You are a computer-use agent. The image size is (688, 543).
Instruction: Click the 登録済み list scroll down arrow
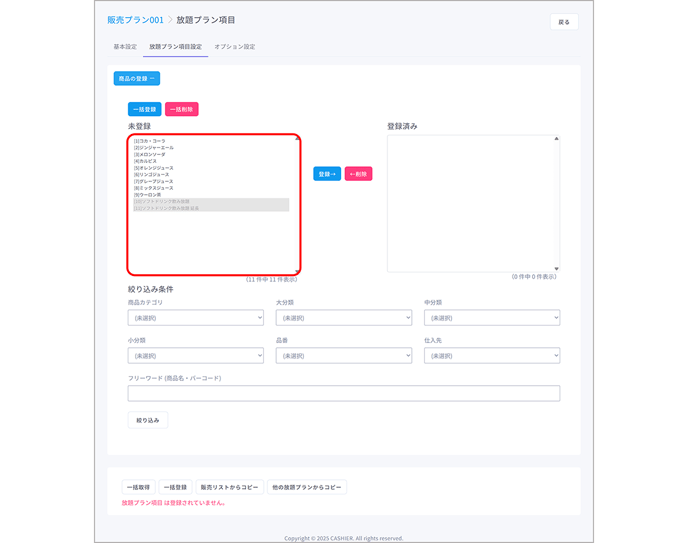coord(556,268)
